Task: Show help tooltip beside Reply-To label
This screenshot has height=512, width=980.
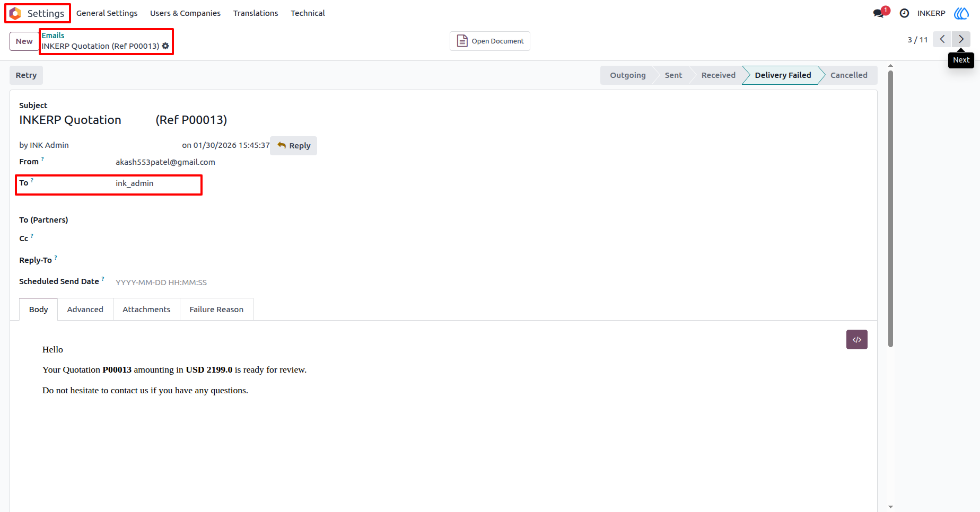Action: tap(56, 257)
